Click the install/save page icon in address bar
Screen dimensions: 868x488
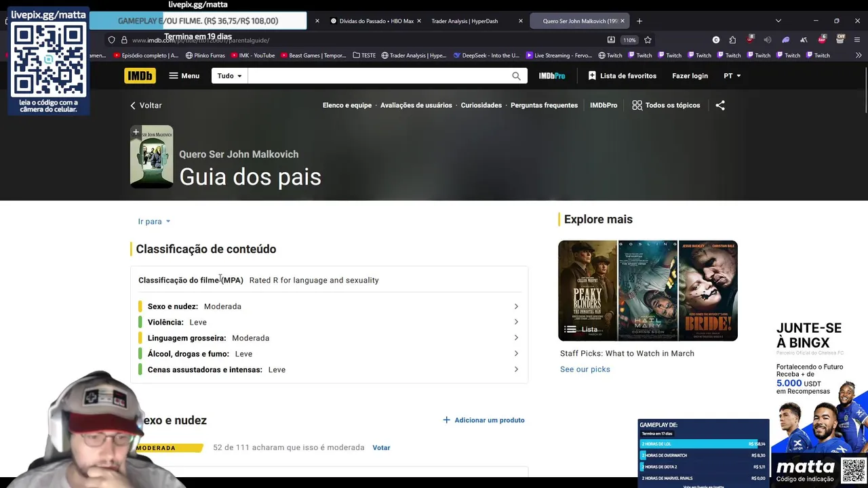pyautogui.click(x=611, y=40)
